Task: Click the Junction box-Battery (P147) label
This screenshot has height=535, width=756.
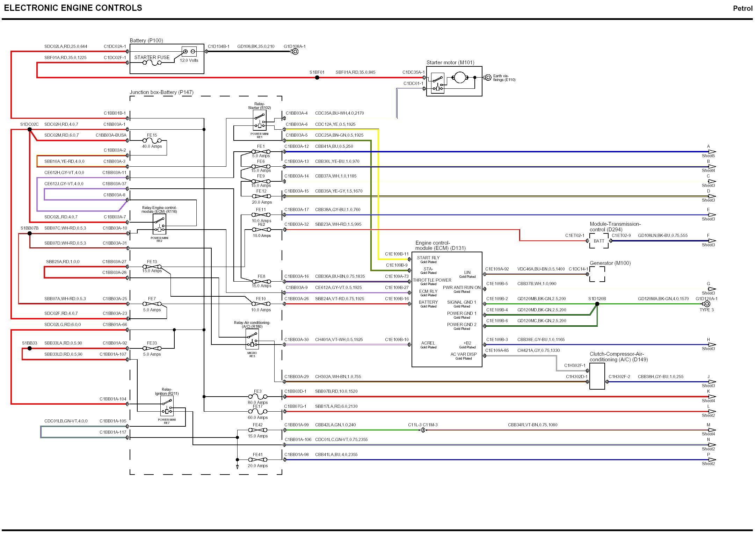Action: (161, 92)
